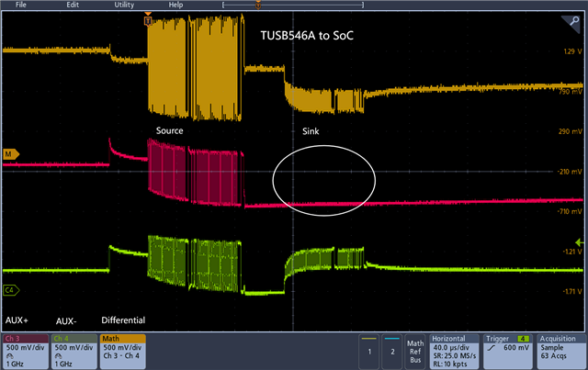
Task: Click the 40.0 µs/div horizontal value
Action: point(451,348)
